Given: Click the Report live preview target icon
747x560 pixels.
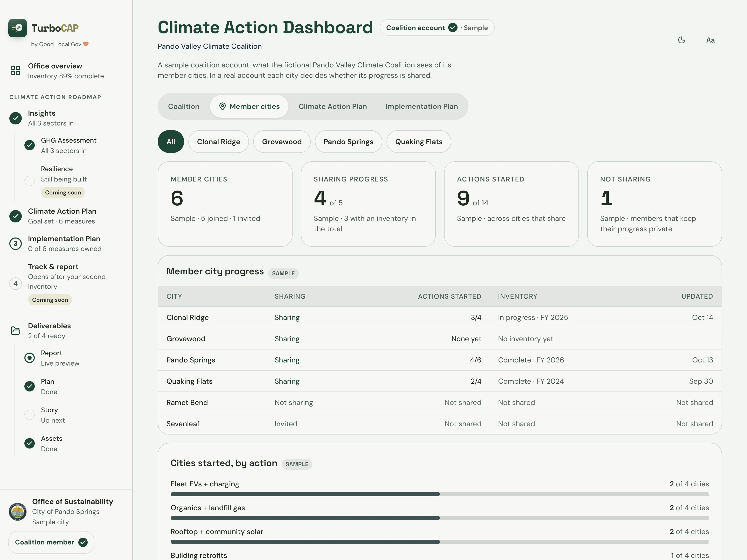Looking at the screenshot, I should pos(30,358).
